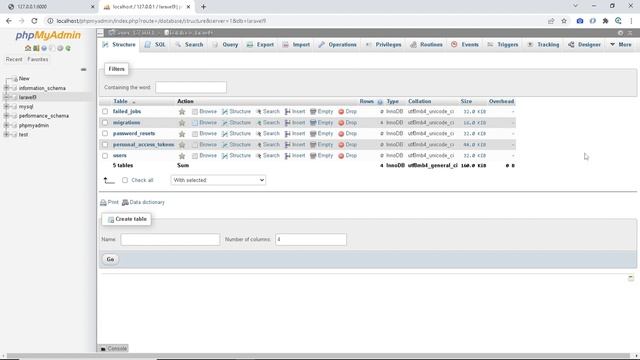Open a new browser tab

click(203, 7)
